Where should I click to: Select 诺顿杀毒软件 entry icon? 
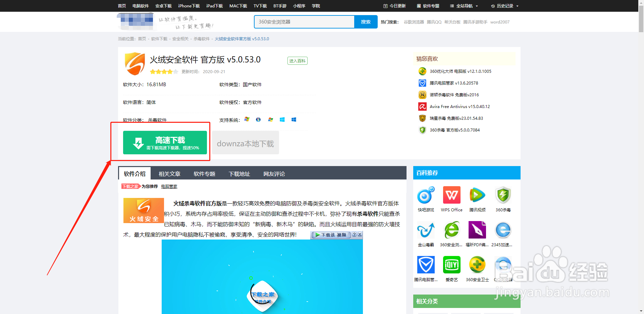tap(422, 95)
